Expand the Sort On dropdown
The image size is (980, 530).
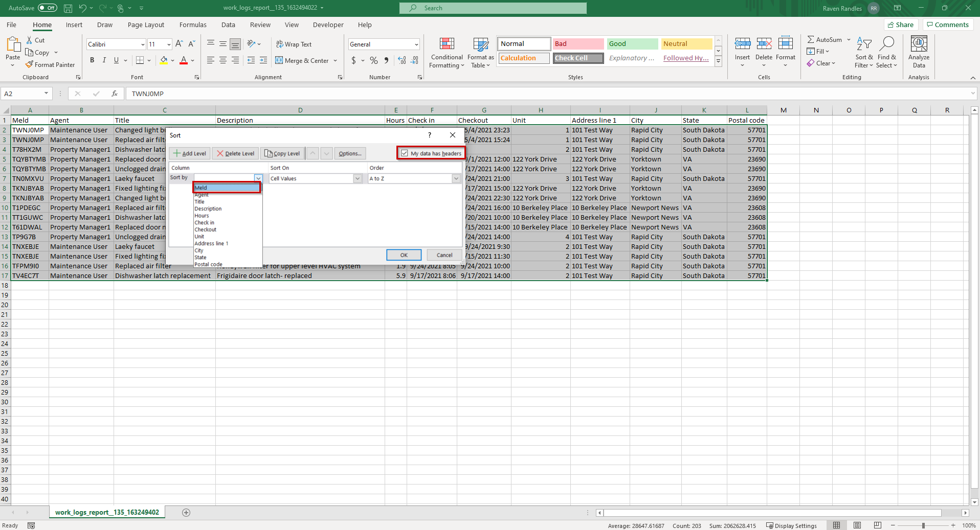click(357, 178)
